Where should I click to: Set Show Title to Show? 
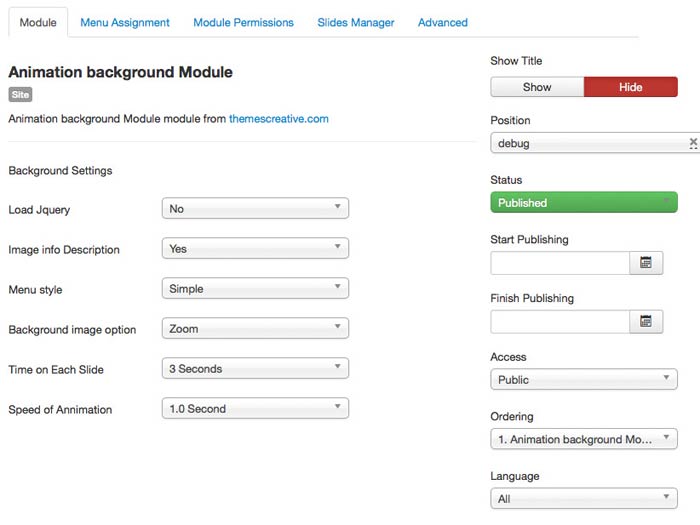tap(537, 87)
